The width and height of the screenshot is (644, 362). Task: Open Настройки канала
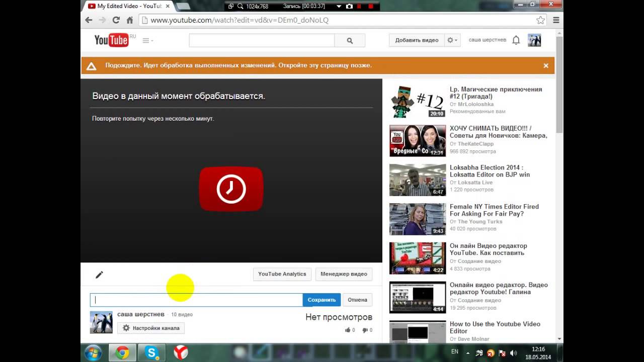point(151,328)
